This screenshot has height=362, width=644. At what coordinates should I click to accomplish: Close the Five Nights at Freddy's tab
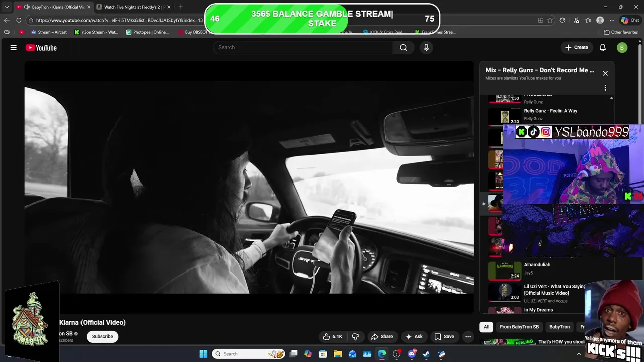169,7
